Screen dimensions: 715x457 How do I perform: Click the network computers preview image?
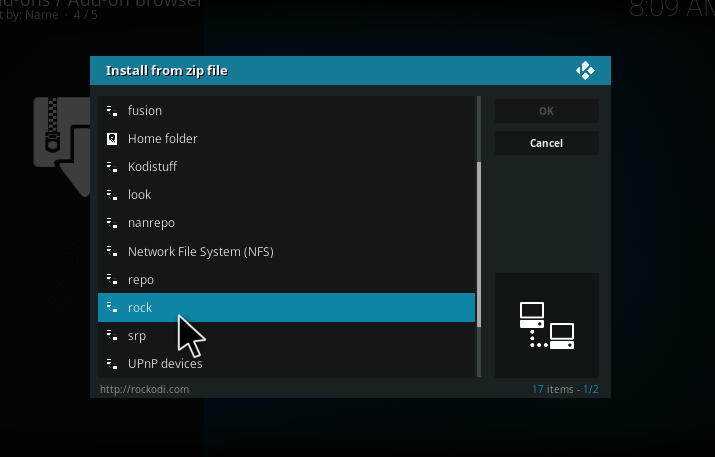(547, 325)
